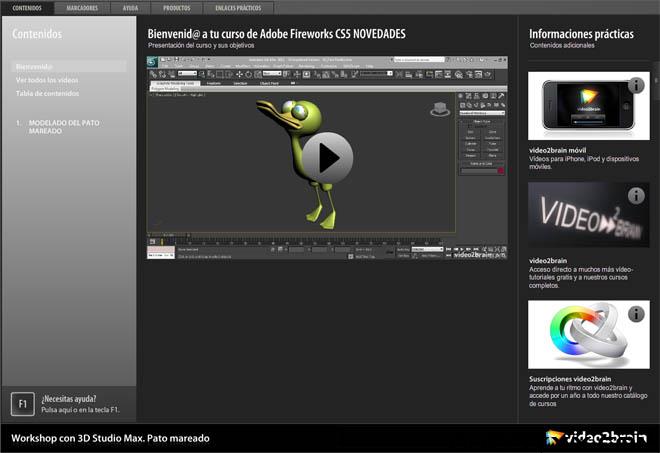Open 'Tabla de contenidos'
Image resolution: width=660 pixels, height=453 pixels.
[48, 93]
